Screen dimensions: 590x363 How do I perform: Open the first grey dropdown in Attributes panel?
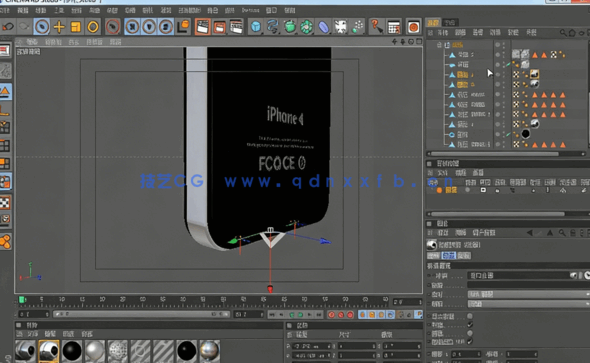click(x=528, y=294)
